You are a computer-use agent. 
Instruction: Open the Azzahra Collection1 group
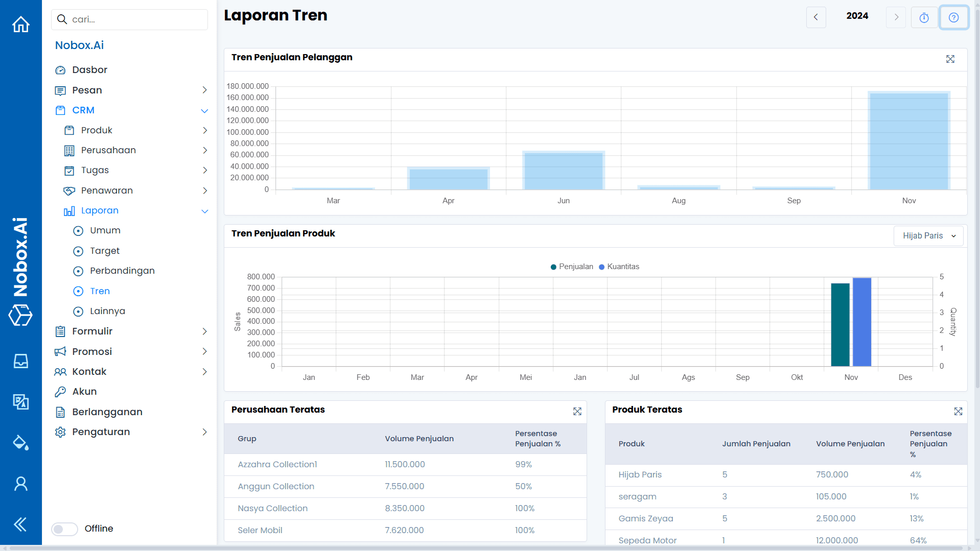[x=277, y=464]
